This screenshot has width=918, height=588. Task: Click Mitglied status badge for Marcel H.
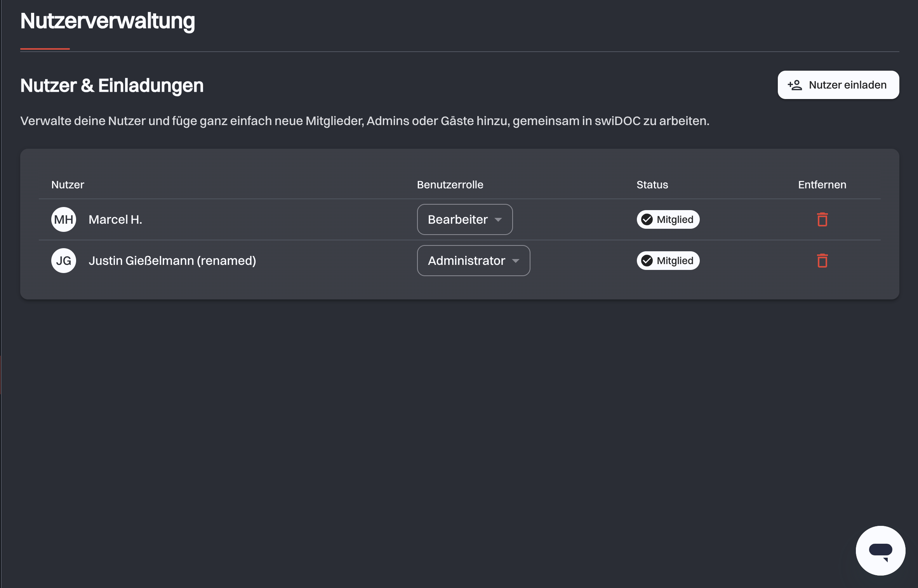pyautogui.click(x=668, y=219)
